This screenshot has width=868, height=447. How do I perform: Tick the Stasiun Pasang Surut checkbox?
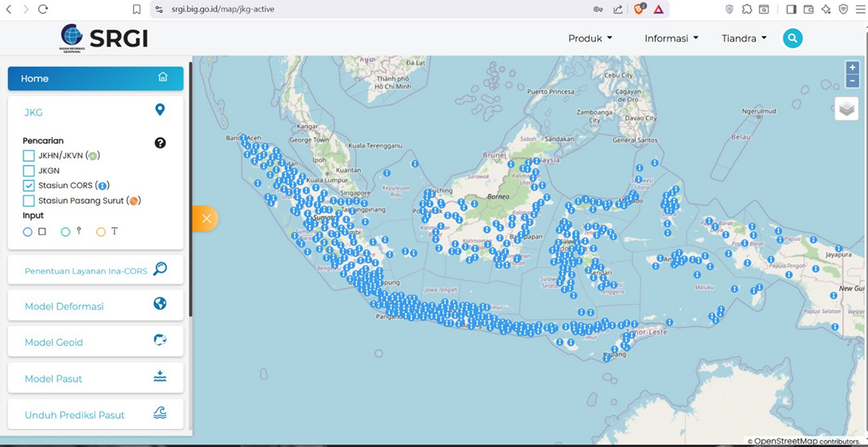click(x=29, y=200)
